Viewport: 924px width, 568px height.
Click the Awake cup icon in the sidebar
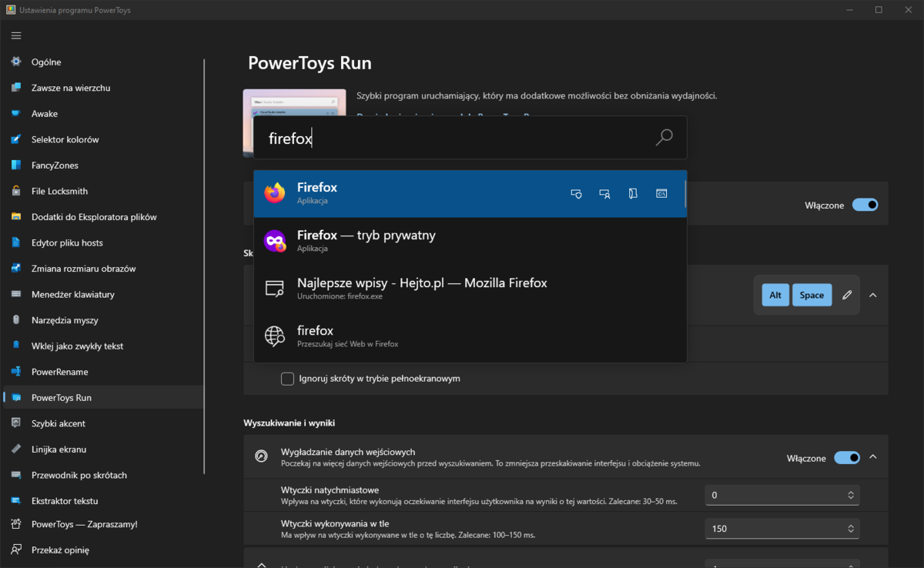click(x=16, y=113)
